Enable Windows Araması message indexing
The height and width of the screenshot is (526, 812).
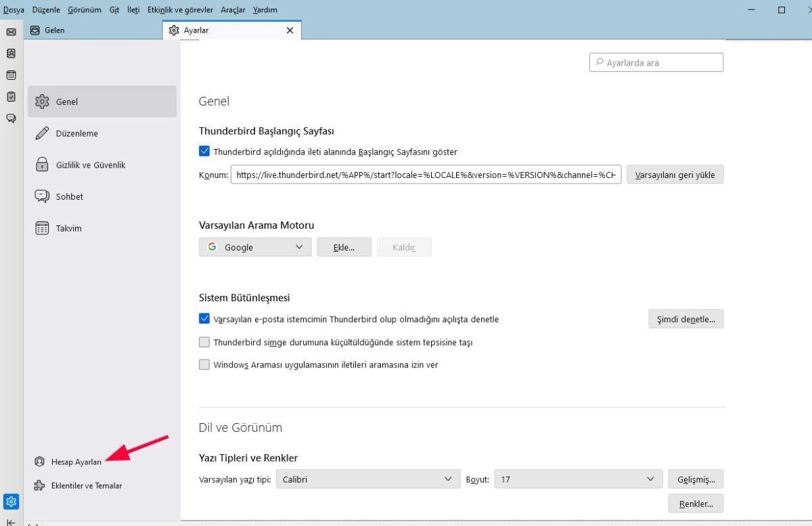click(204, 364)
